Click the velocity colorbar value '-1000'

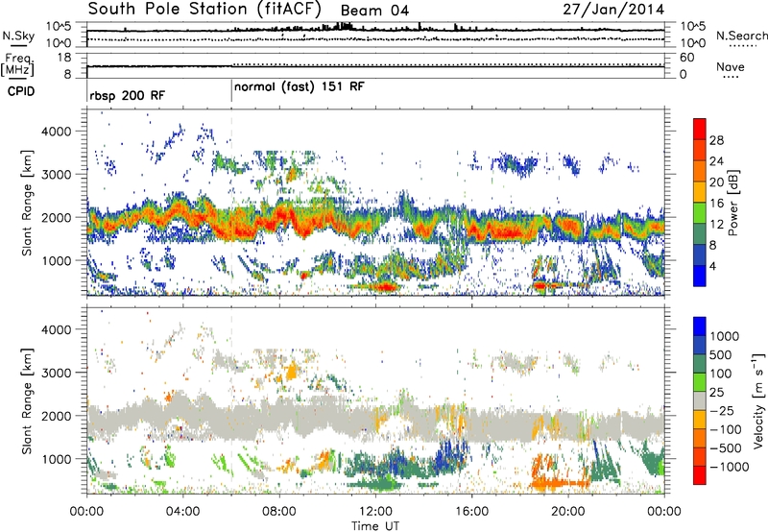729,467
